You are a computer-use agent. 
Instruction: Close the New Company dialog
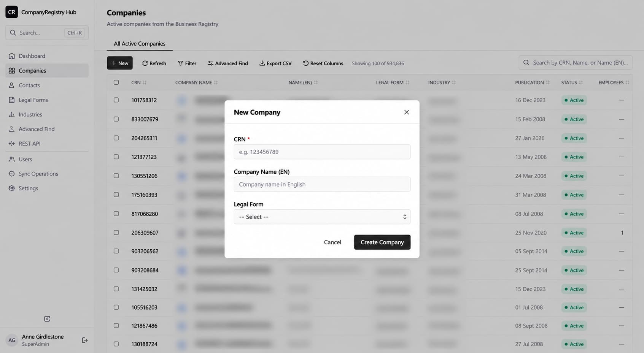point(407,112)
